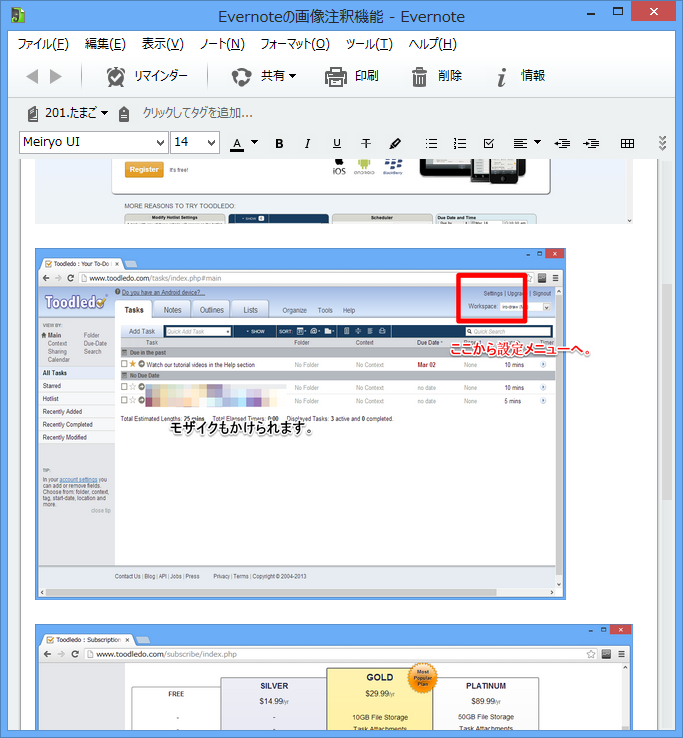
Task: Toggle bold formatting
Action: pyautogui.click(x=279, y=143)
